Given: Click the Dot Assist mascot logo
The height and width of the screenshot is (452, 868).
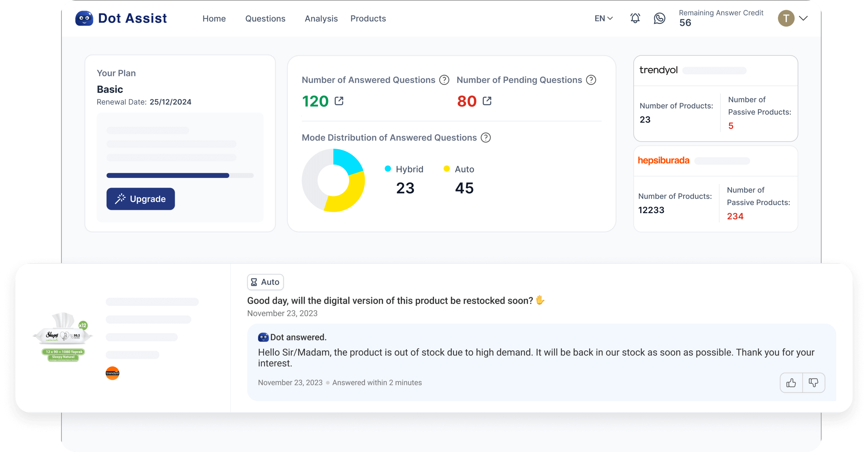Looking at the screenshot, I should pyautogui.click(x=84, y=18).
